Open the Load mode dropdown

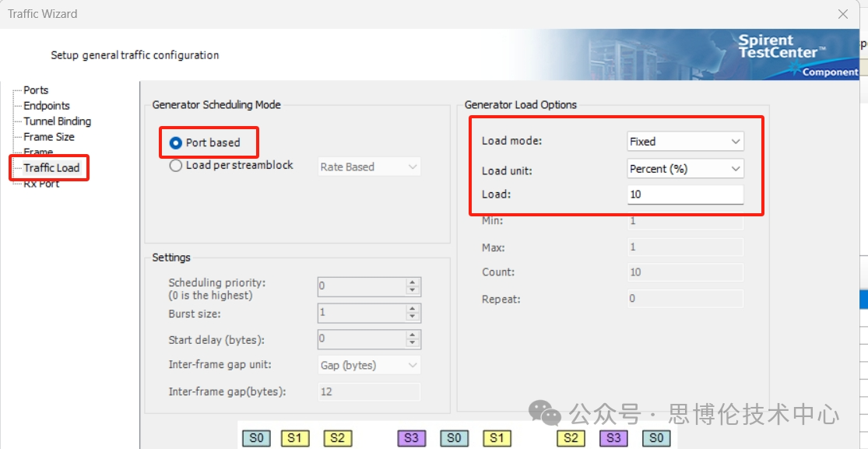pyautogui.click(x=685, y=142)
